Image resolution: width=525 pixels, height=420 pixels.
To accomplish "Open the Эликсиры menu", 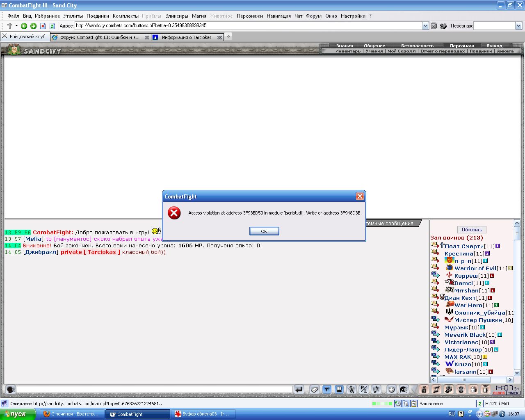I will pyautogui.click(x=177, y=16).
